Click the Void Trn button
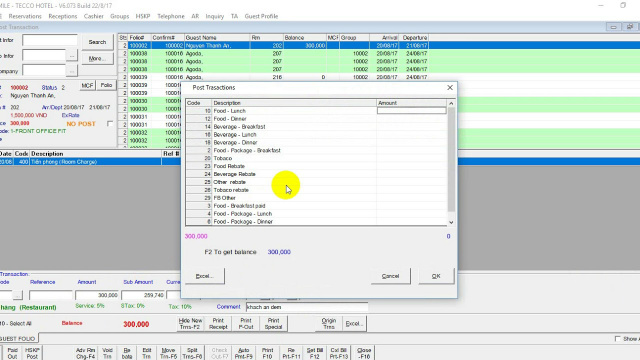This screenshot has height=360, width=640. (x=107, y=353)
